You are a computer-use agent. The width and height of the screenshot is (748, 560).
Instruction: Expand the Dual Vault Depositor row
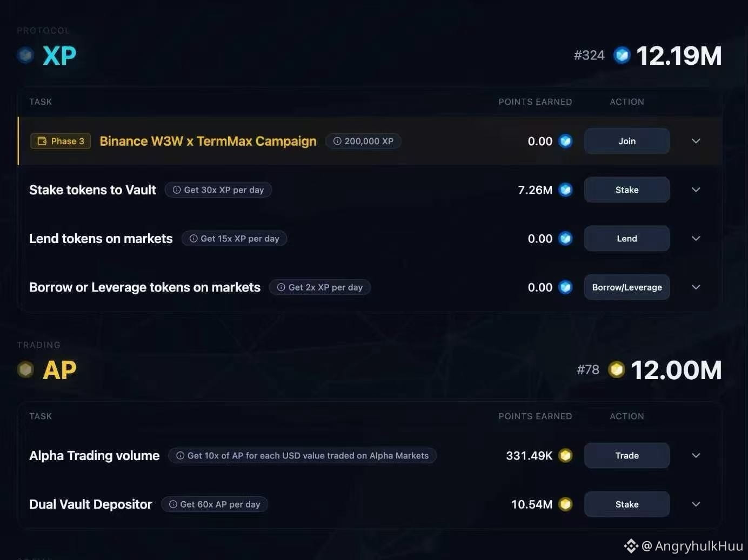(696, 504)
